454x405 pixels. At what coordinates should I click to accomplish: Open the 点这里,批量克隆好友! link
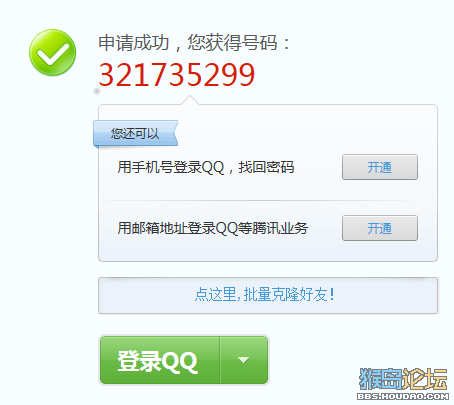pyautogui.click(x=264, y=294)
